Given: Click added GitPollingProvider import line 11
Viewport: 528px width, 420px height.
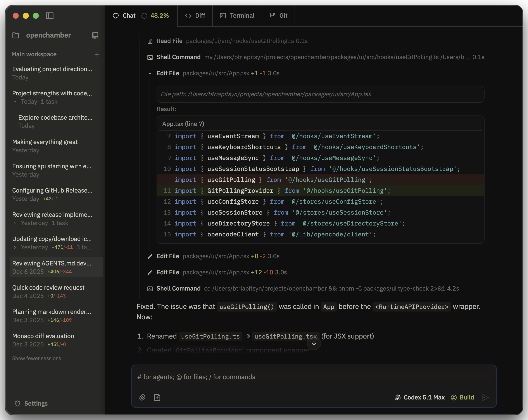Looking at the screenshot, I should point(320,191).
